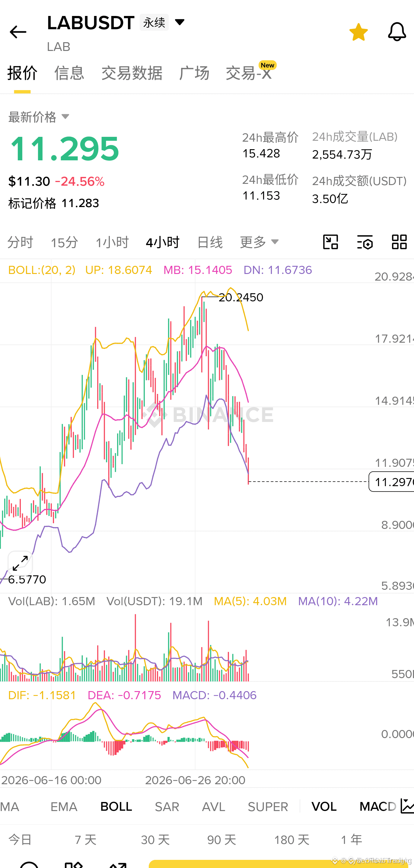Select the 分时 timeframe

[20, 242]
